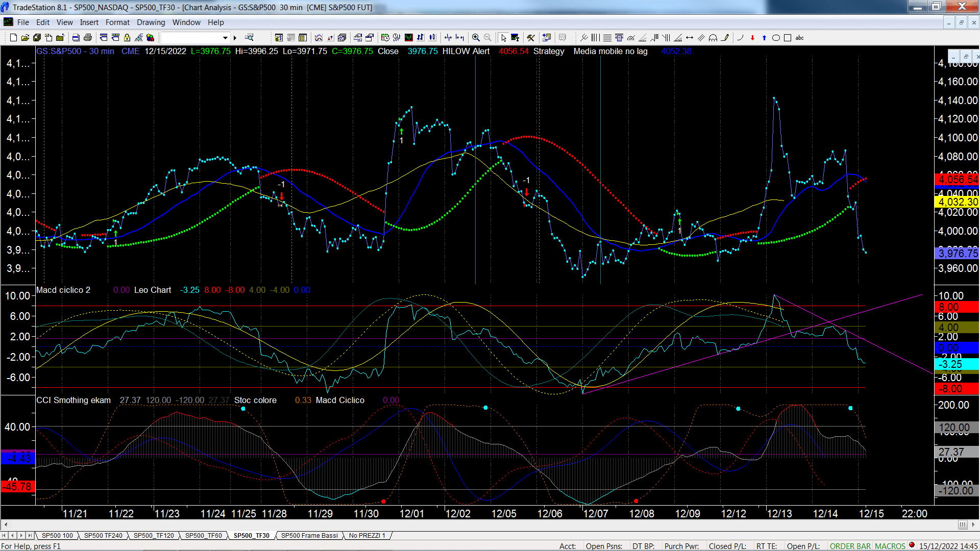This screenshot has width=980, height=551.
Task: Click the red 4,056.54 price axis label
Action: [x=957, y=180]
